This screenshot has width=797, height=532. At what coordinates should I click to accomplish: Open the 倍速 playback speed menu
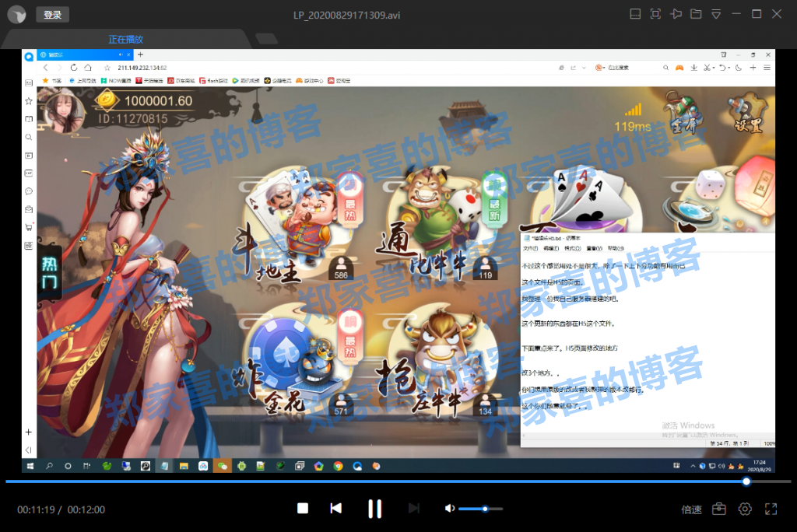[691, 509]
